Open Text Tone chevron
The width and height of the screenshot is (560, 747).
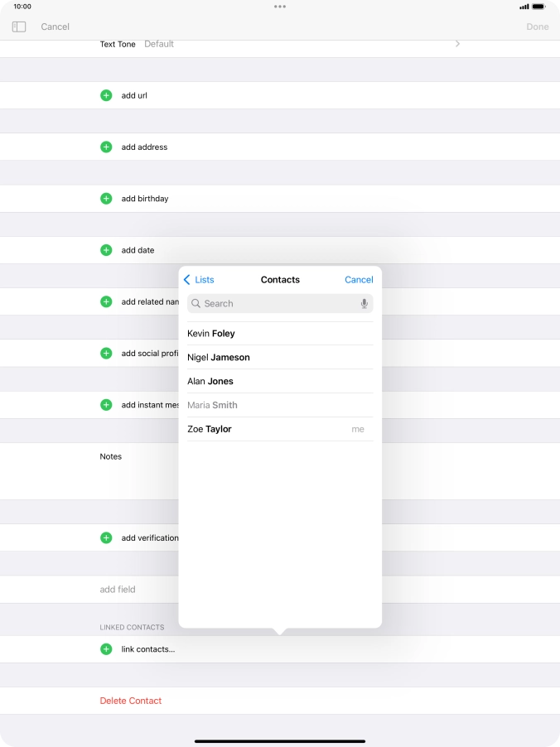(x=457, y=44)
